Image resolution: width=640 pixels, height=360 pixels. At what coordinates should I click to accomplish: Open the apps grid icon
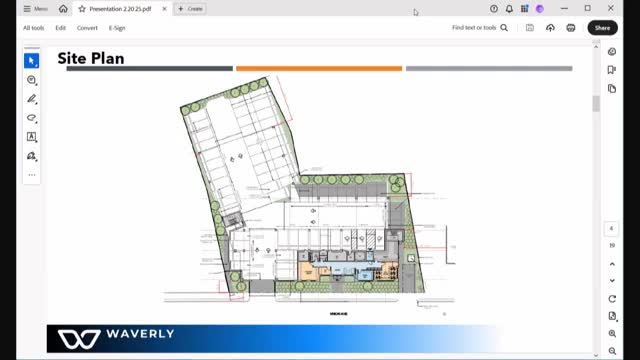(x=524, y=9)
